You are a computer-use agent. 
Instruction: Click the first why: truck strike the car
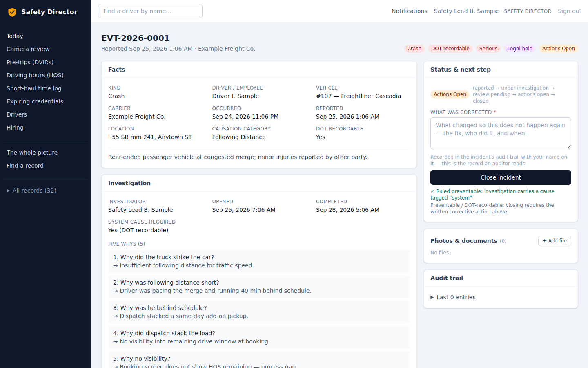(x=259, y=261)
